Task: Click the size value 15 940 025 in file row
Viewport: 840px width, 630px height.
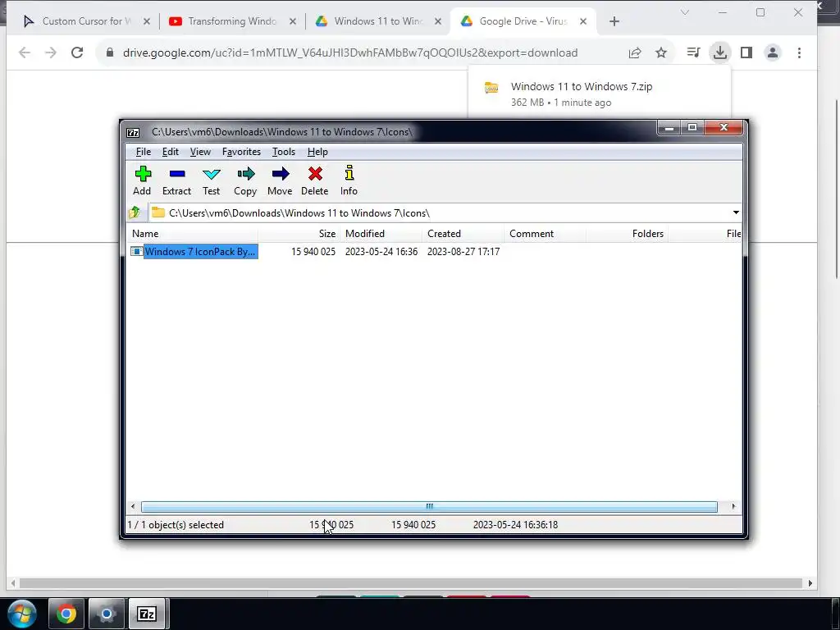Action: (x=313, y=252)
